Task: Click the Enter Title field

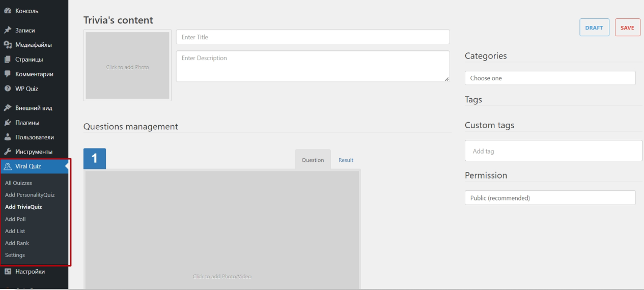Action: pyautogui.click(x=313, y=37)
